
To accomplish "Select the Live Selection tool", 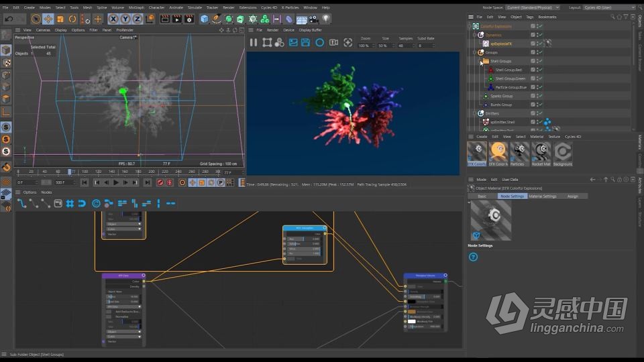I will 36,19.
